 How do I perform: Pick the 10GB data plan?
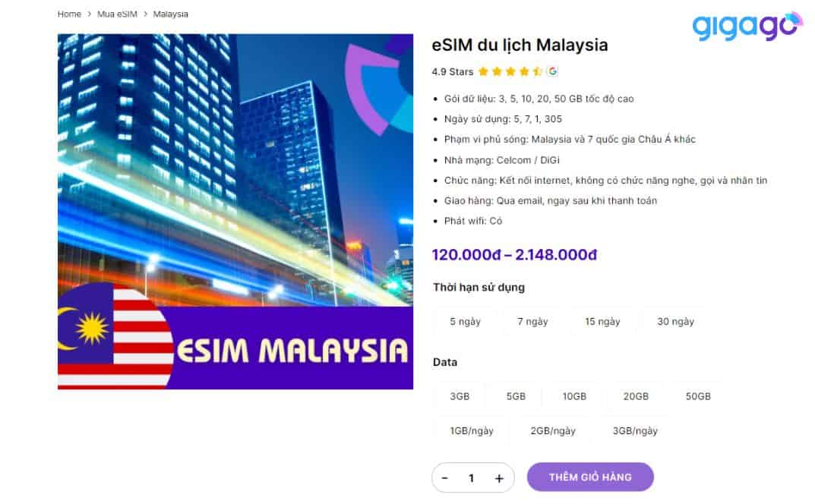click(x=574, y=396)
